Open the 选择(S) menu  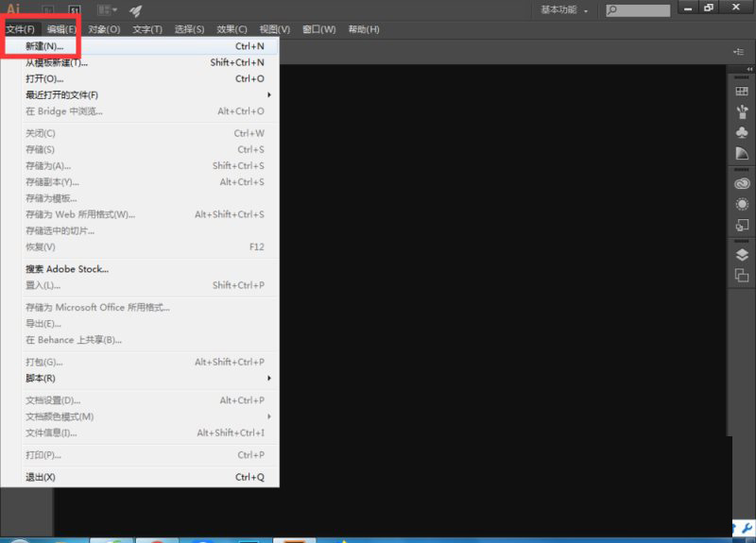point(189,29)
